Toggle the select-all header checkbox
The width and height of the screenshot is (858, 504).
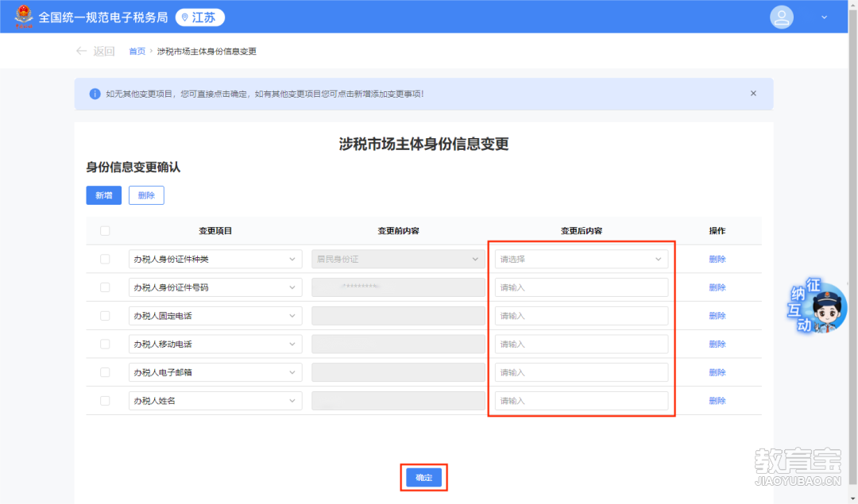pos(105,231)
